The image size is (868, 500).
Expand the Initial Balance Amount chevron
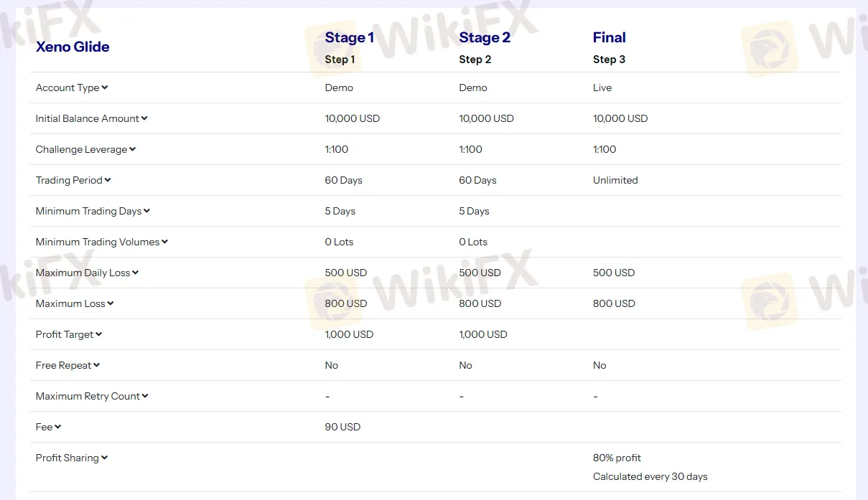[144, 118]
